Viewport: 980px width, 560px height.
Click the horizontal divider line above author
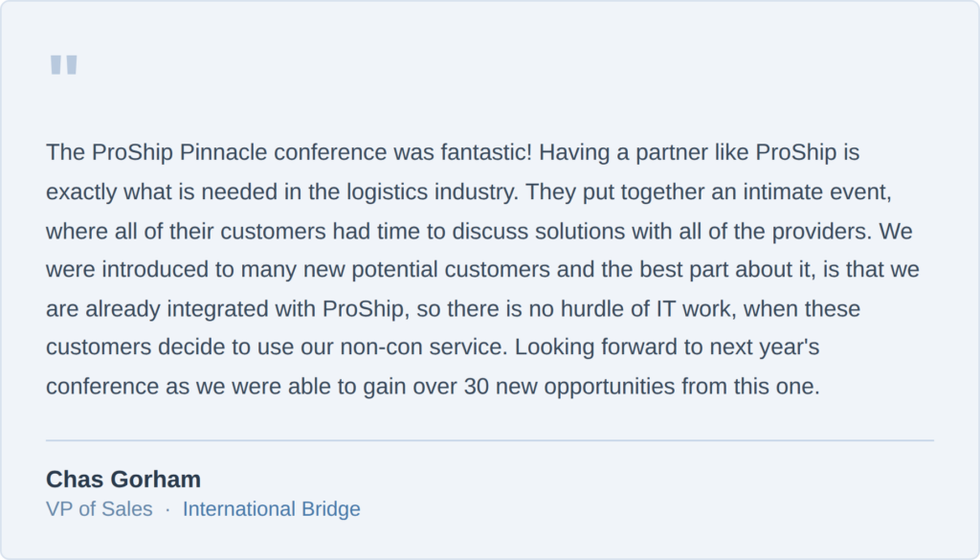[x=490, y=441]
